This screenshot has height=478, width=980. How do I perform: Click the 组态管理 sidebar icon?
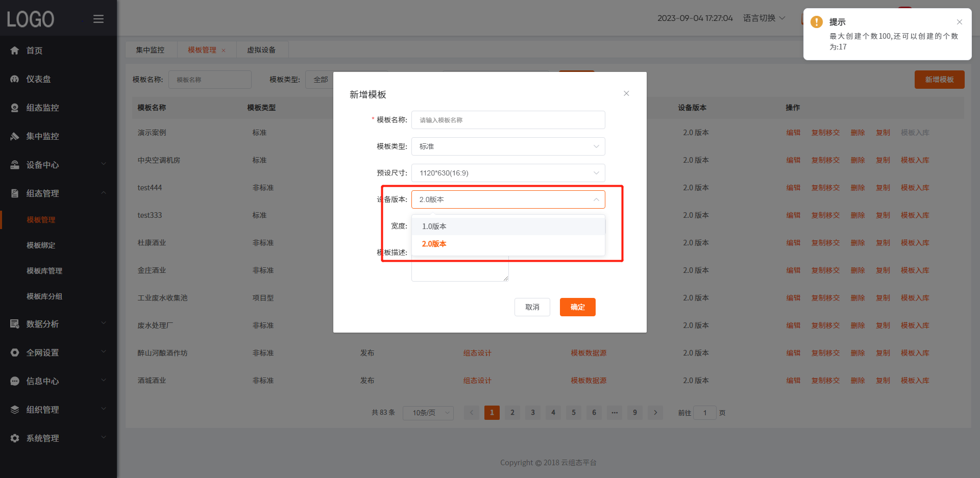(15, 193)
